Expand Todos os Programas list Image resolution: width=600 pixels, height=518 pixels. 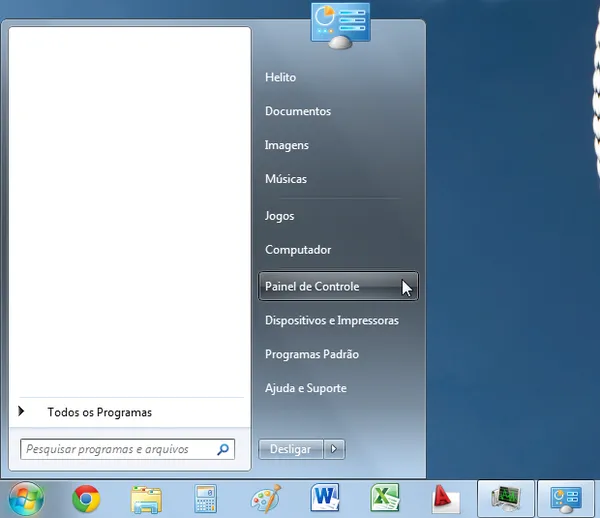[x=130, y=412]
